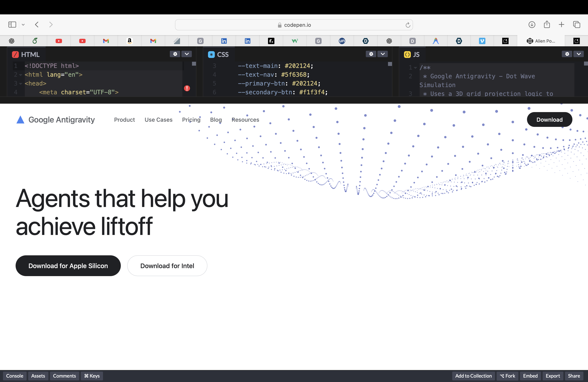Image resolution: width=588 pixels, height=382 pixels.
Task: Click Download for Apple Silicon button
Action: click(x=68, y=266)
